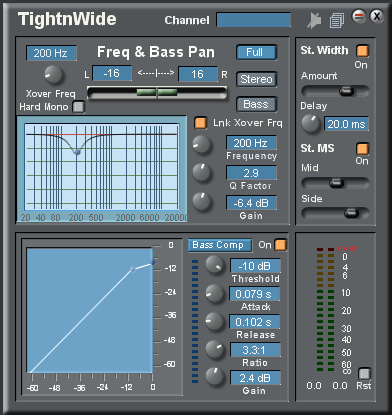This screenshot has height=415, width=392.
Task: Click the St. Width Amount slider
Action: [x=335, y=91]
